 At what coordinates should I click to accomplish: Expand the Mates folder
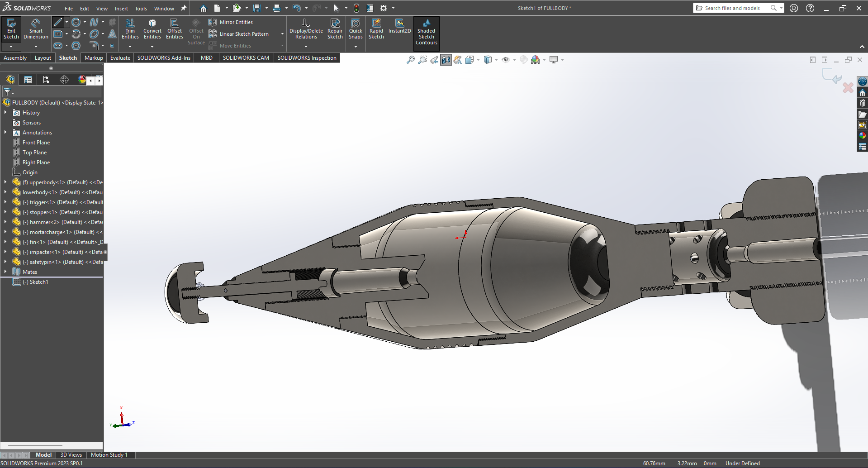pos(5,272)
